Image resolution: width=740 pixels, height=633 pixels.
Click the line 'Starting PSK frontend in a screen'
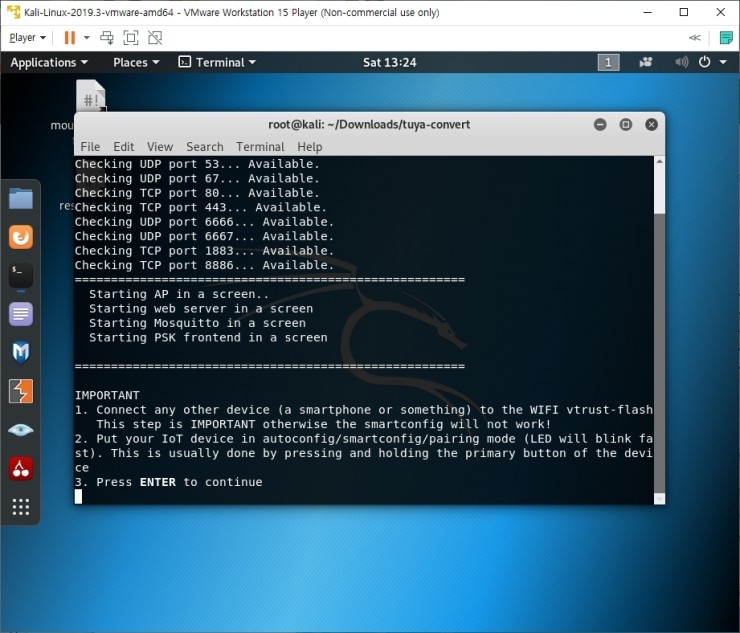click(208, 338)
